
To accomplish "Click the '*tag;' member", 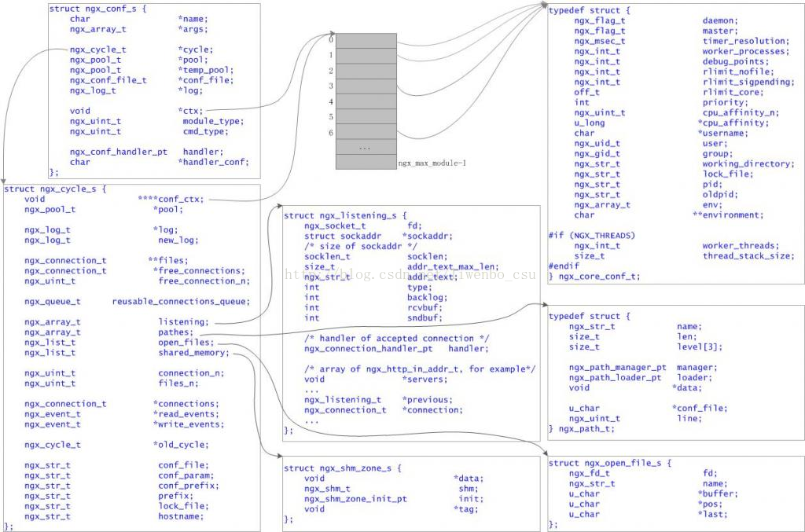I will [x=465, y=509].
